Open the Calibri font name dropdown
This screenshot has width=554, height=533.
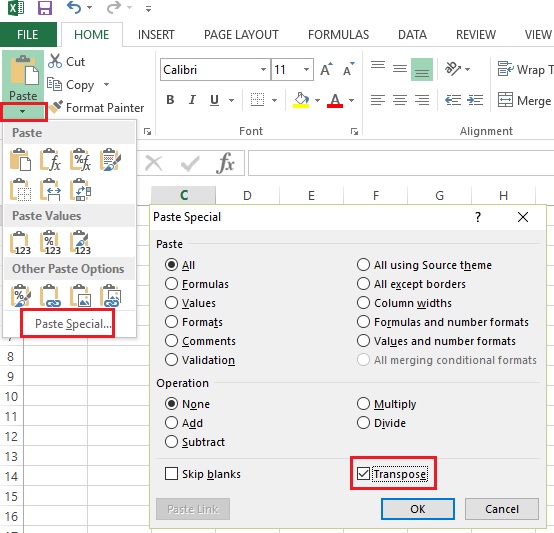[x=263, y=69]
